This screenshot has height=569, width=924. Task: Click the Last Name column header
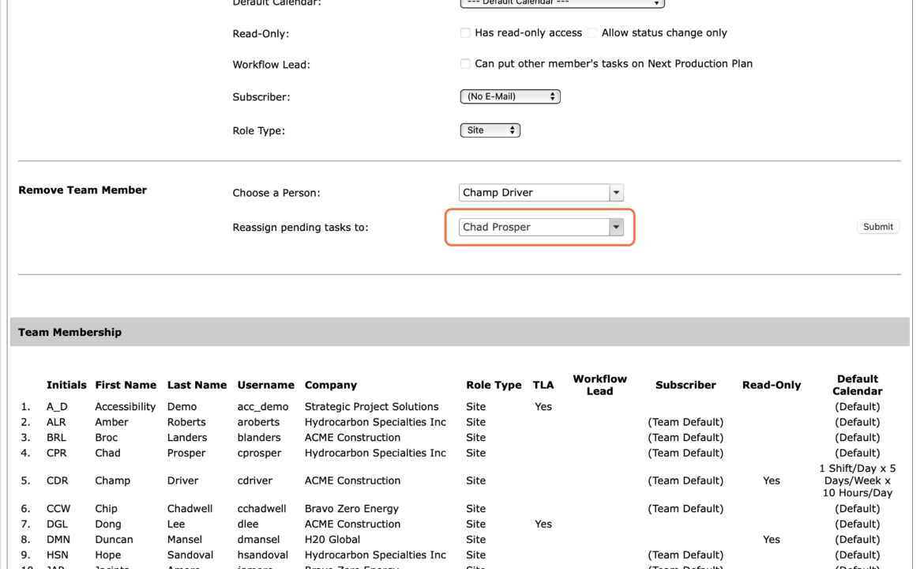[197, 385]
